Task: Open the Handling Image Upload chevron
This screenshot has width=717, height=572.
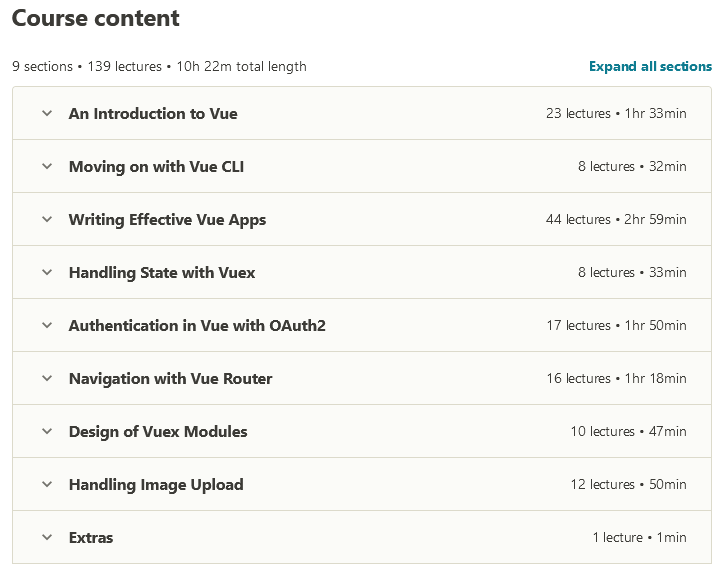Action: pos(46,485)
